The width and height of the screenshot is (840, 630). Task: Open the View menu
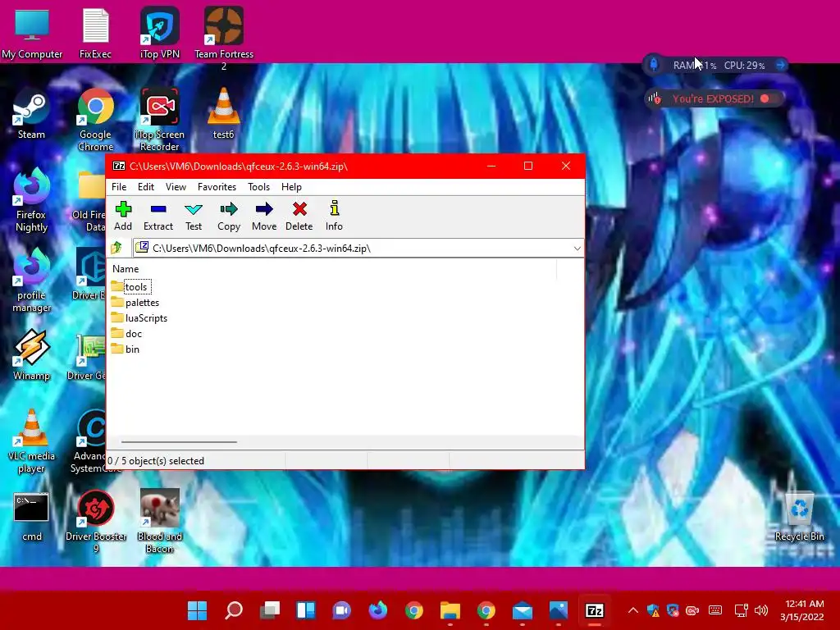176,187
